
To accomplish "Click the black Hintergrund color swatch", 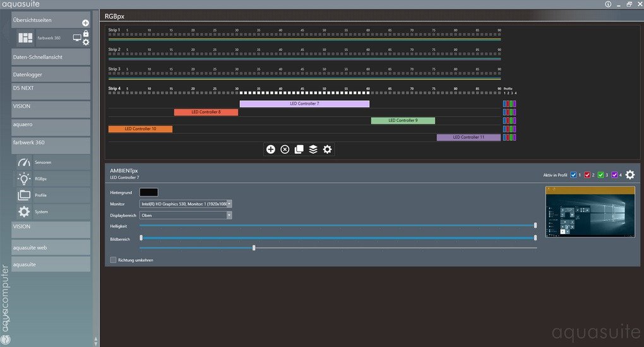I will [x=148, y=192].
